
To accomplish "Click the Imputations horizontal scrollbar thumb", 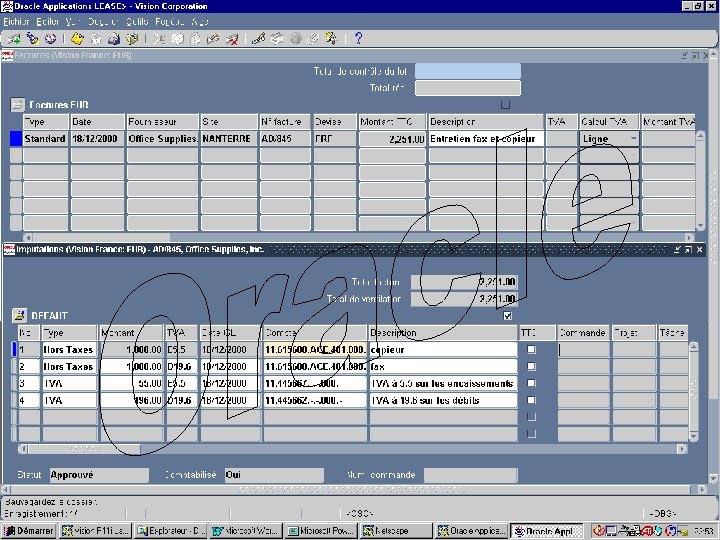I will tap(84, 449).
